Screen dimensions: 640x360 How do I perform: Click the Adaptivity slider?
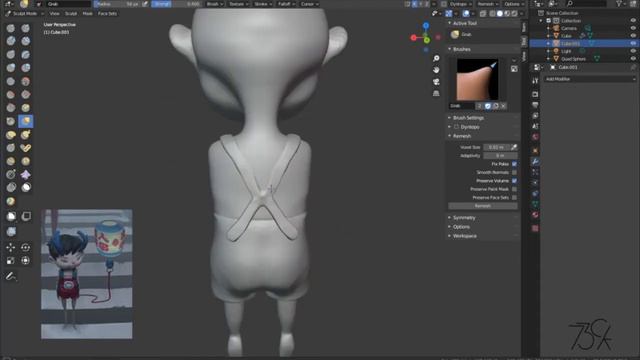(500, 156)
